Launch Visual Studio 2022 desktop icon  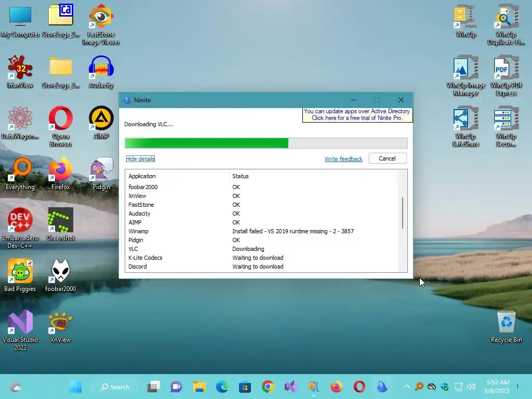[x=20, y=330]
